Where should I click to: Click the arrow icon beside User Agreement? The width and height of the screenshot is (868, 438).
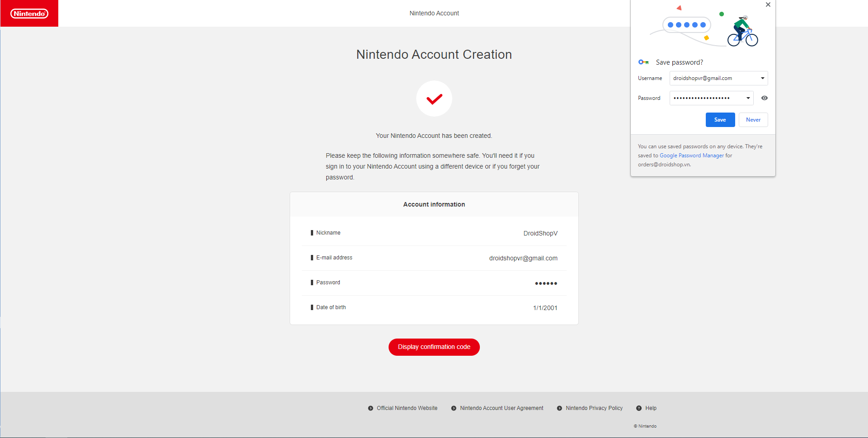tap(454, 408)
